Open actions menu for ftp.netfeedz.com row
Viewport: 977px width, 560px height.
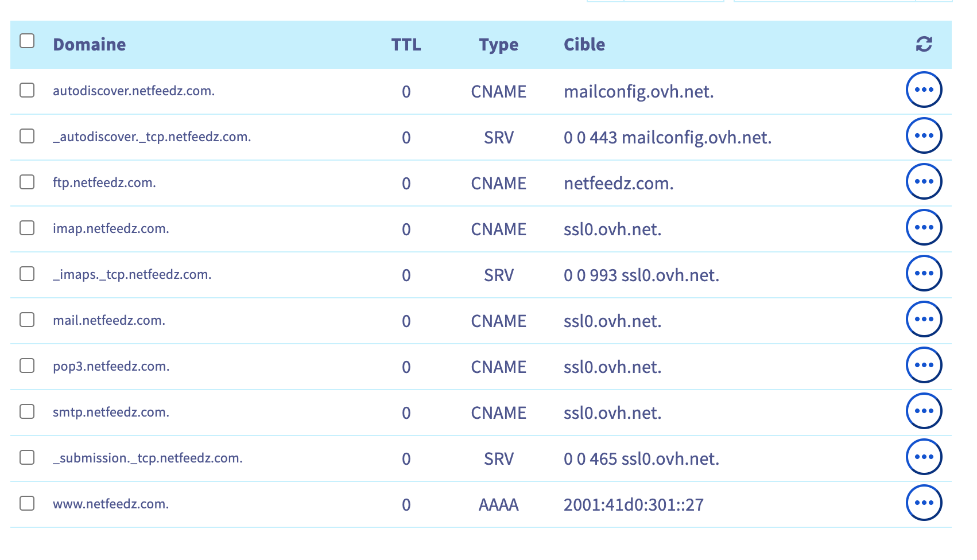click(924, 182)
